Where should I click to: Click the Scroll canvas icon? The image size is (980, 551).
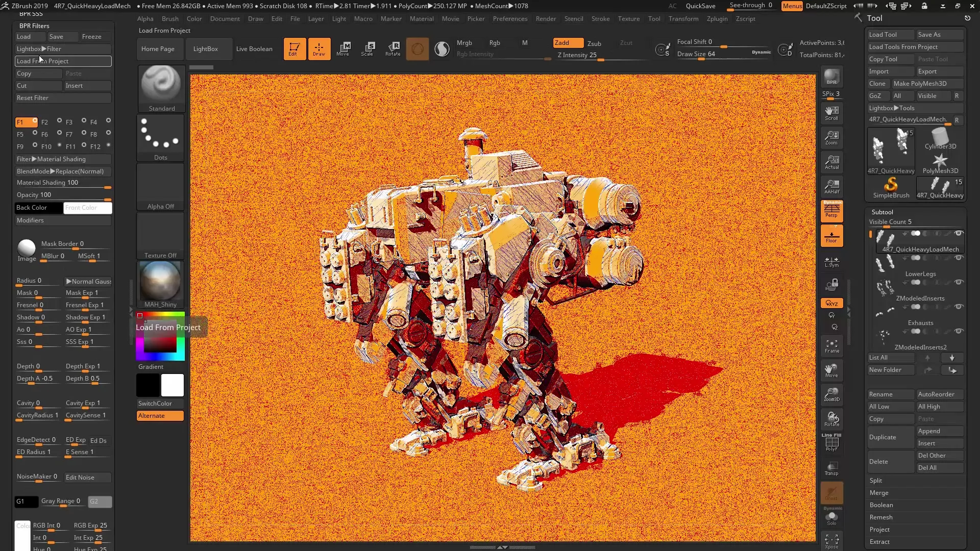[831, 113]
